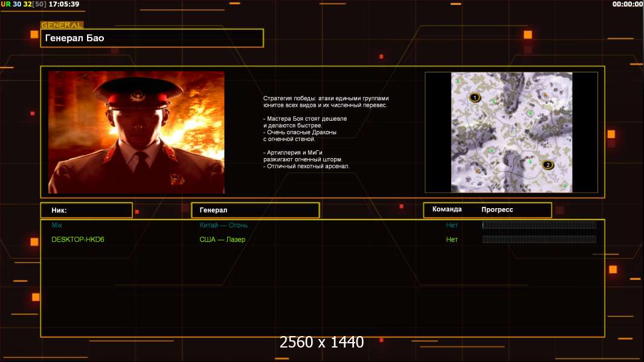This screenshot has width=644, height=362.
Task: Click start position marker 1 on the map
Action: click(474, 97)
